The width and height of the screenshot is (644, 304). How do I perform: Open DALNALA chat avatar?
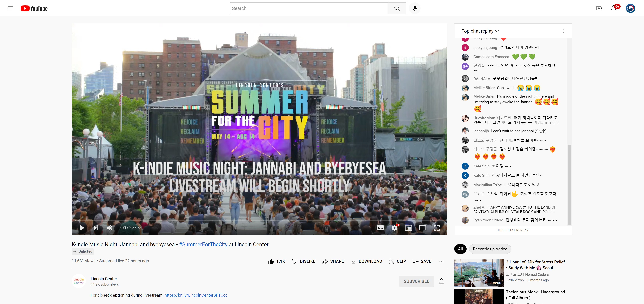point(465,79)
